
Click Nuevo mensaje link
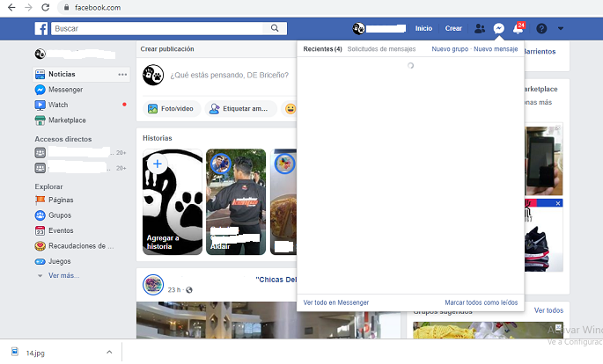pos(496,48)
